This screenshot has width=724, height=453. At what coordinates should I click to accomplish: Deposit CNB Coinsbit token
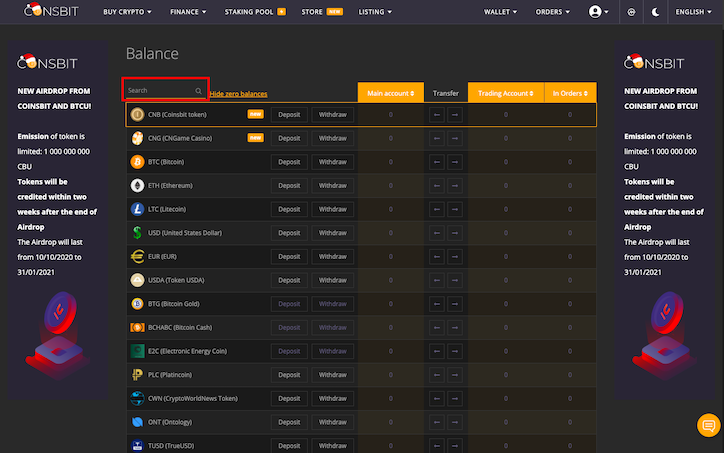coord(289,115)
